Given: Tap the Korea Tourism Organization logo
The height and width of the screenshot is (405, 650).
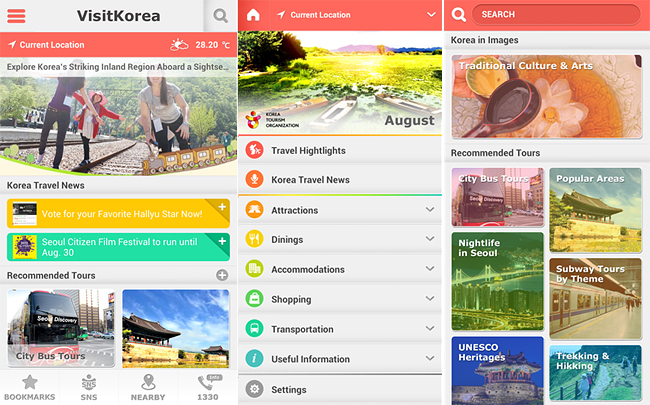Looking at the screenshot, I should [x=272, y=119].
